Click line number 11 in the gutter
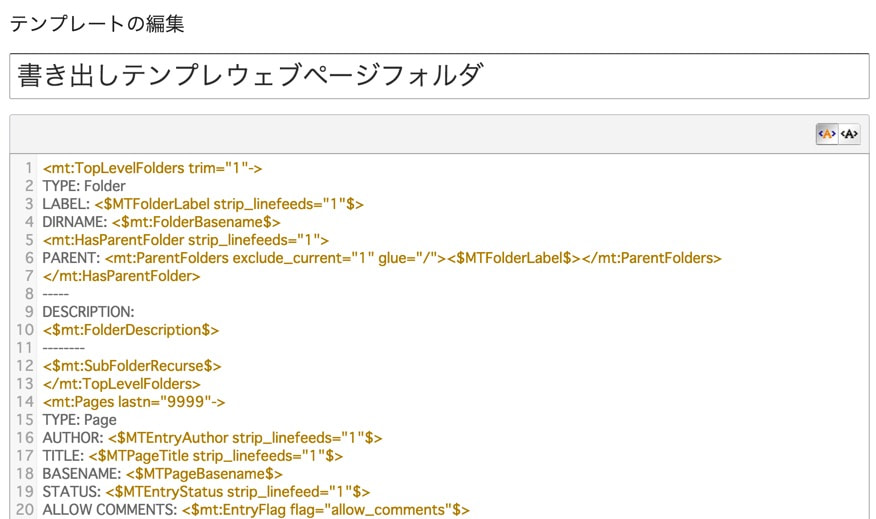876x519 pixels. coord(25,348)
